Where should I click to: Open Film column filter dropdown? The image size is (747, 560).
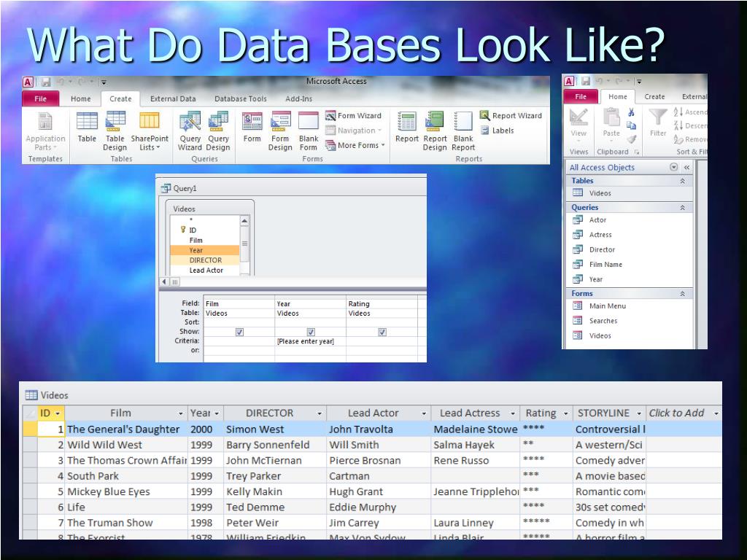point(181,413)
